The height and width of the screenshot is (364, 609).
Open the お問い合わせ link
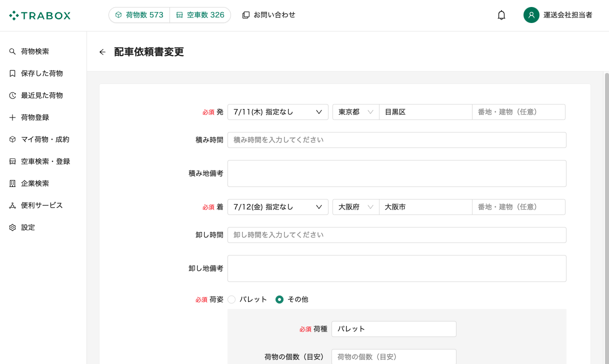[x=269, y=15]
